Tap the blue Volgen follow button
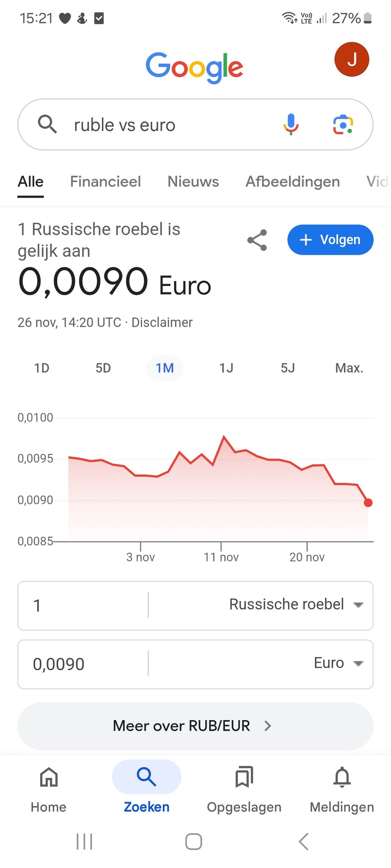Viewport: 391px width, 868px height. pyautogui.click(x=330, y=240)
